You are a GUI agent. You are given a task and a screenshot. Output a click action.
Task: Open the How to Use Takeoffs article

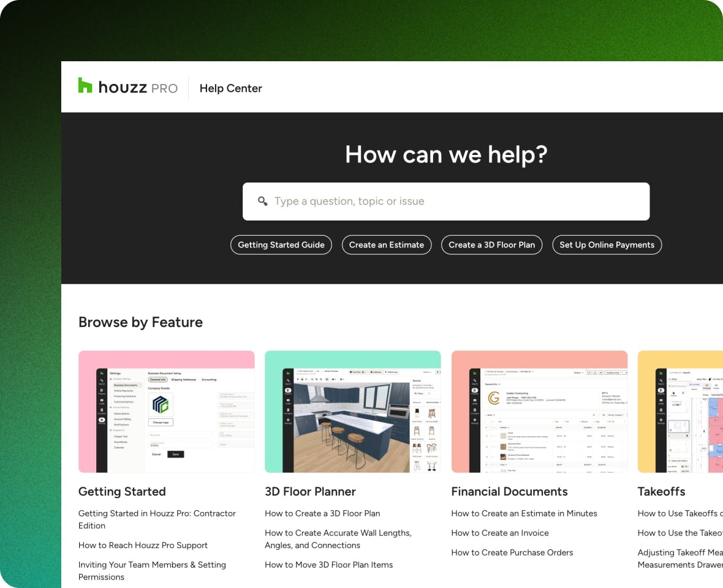tap(680, 513)
